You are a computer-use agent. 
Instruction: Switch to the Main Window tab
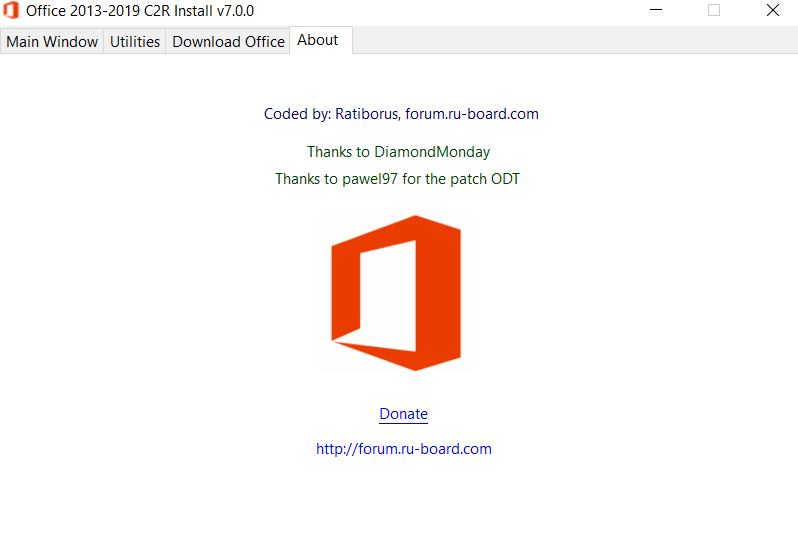click(52, 41)
